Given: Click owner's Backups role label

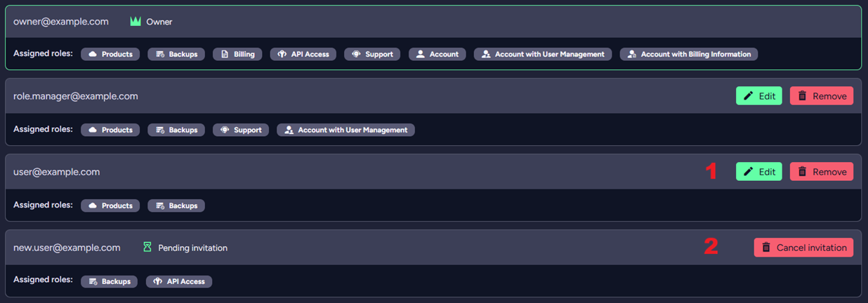Looking at the screenshot, I should coord(183,54).
